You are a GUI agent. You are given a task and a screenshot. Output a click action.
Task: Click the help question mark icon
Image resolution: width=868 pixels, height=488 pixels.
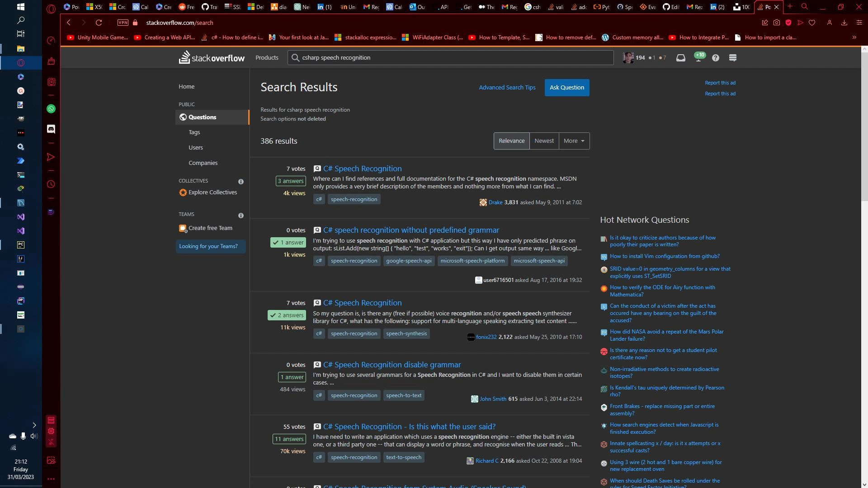(716, 58)
